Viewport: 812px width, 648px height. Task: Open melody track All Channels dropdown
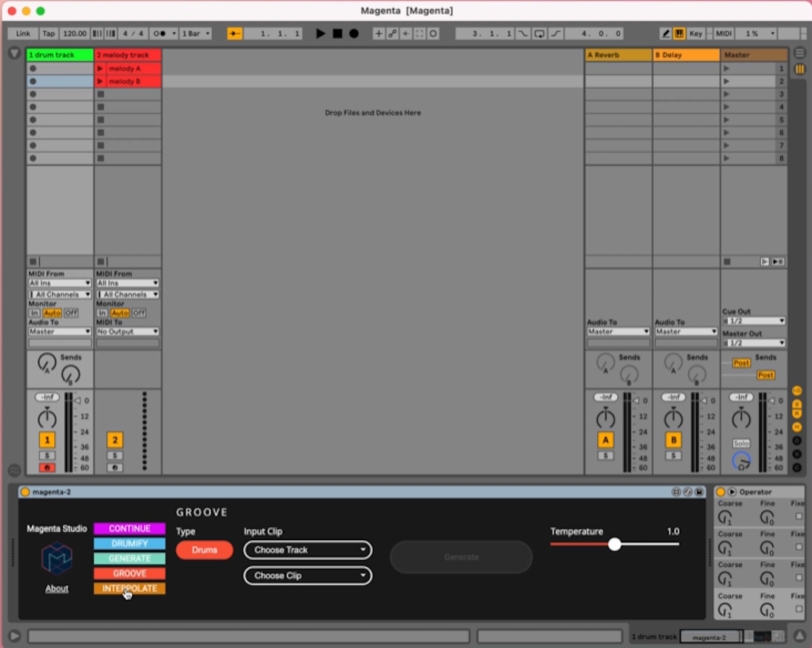point(128,294)
